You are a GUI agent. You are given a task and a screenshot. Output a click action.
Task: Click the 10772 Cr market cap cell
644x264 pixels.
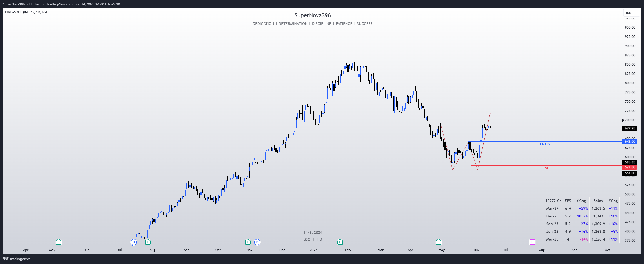(x=553, y=201)
